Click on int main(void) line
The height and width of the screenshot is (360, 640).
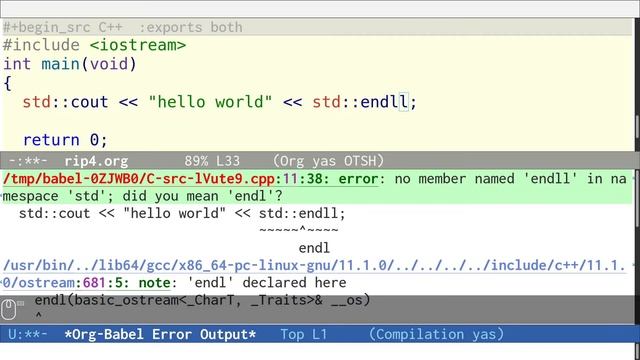70,64
